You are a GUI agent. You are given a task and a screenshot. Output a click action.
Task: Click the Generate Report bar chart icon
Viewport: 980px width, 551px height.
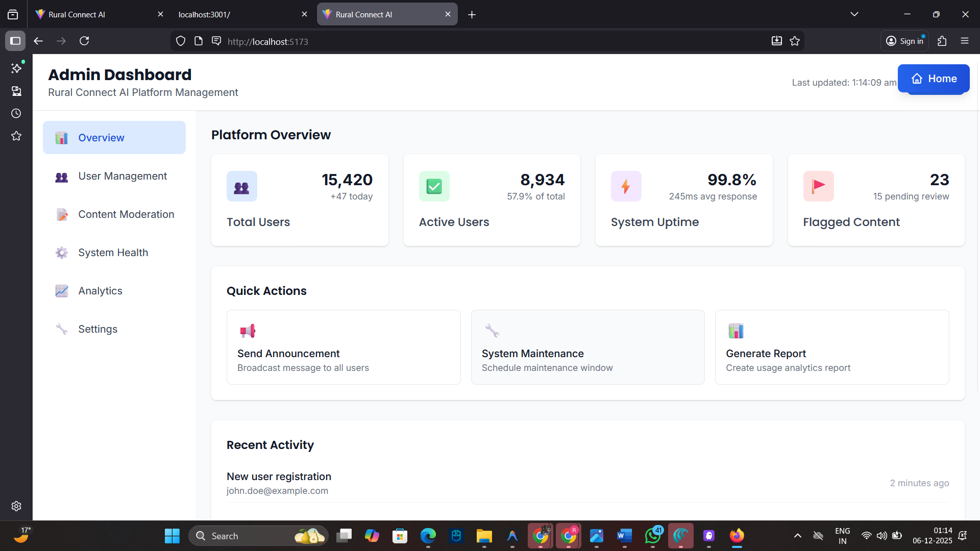tap(736, 331)
